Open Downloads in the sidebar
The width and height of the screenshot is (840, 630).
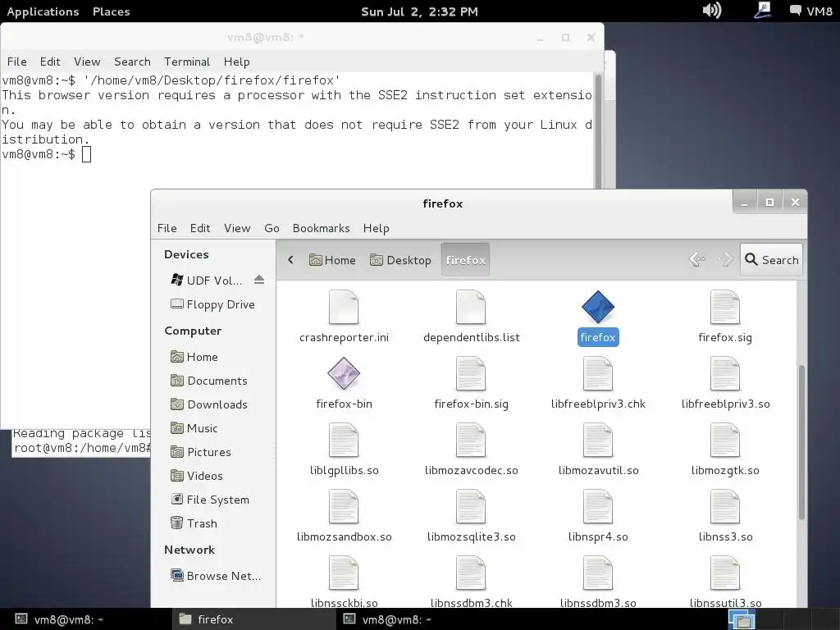click(209, 404)
